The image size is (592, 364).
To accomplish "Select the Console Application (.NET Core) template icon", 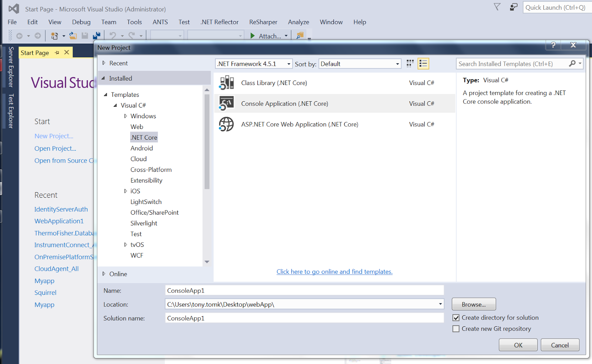I will 226,103.
